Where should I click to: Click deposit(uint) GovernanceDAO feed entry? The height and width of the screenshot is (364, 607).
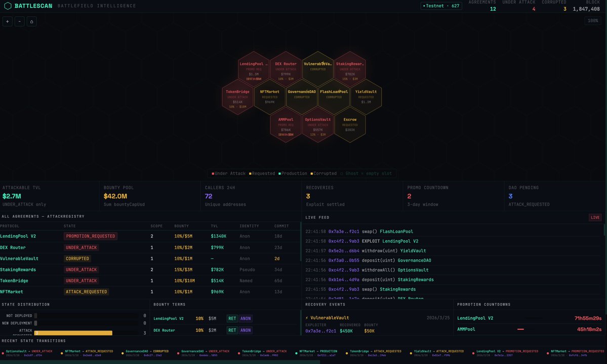453,260
